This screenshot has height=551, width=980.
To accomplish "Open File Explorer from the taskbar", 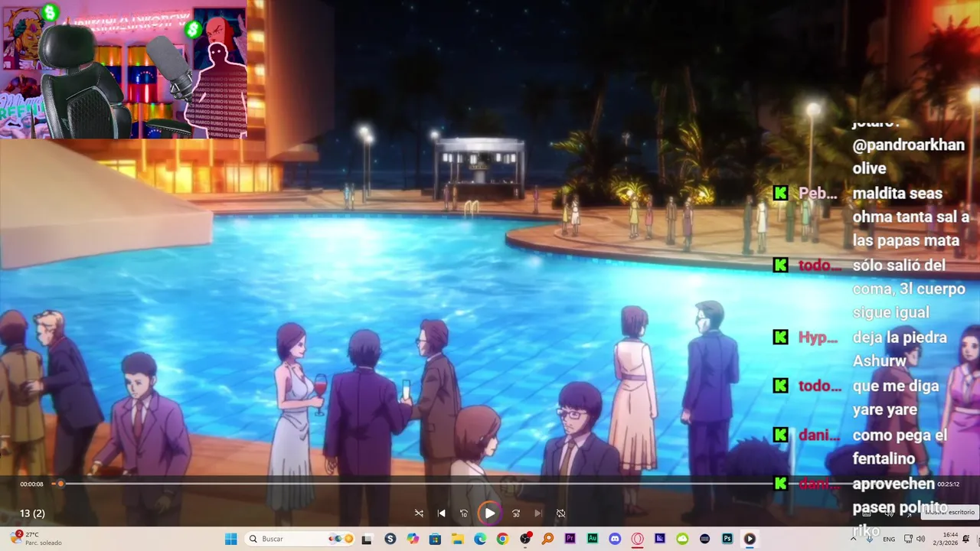I will [458, 539].
